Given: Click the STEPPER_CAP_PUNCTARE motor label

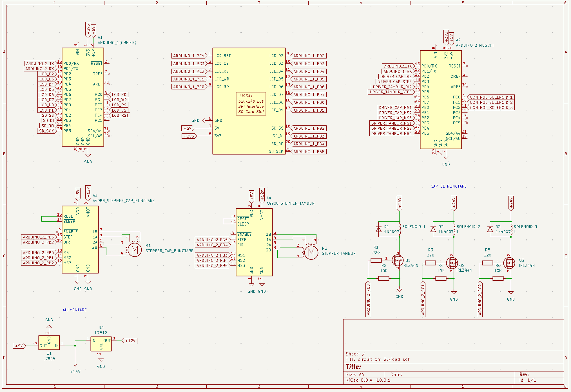Looking at the screenshot, I should pos(169,251).
